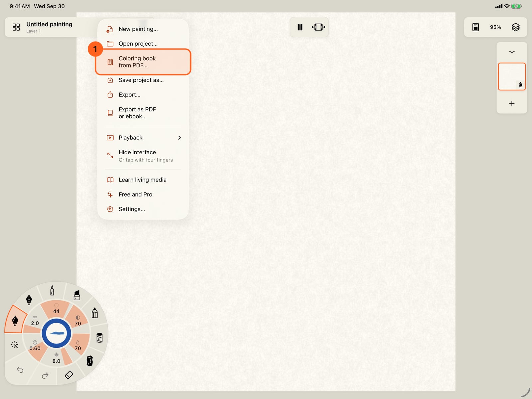Toggle the canvas flip view button
The image size is (532, 399).
(319, 27)
